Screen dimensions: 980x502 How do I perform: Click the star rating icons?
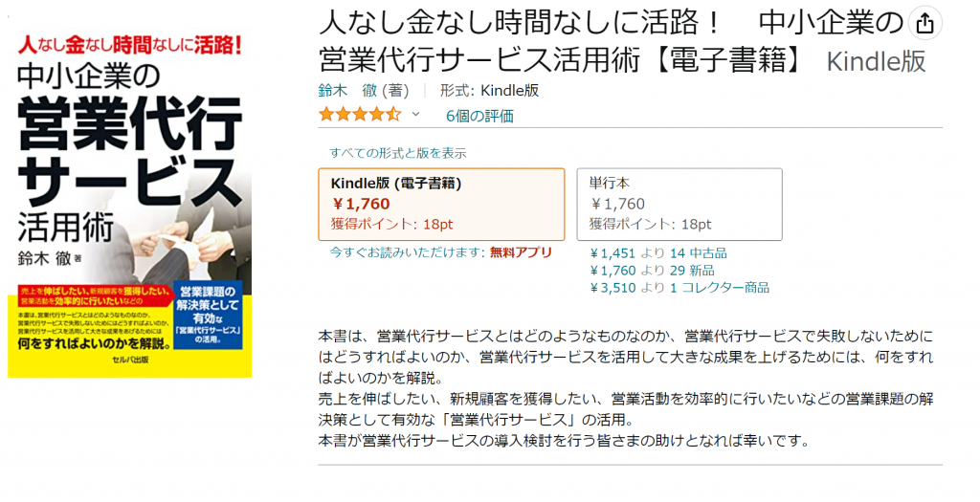click(360, 115)
